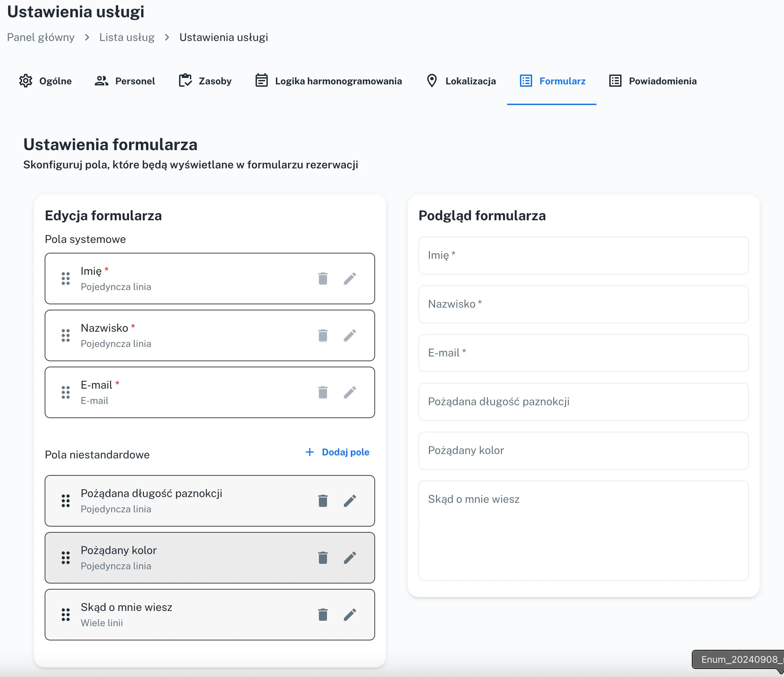
Task: Click trash icon for E-mail field
Action: 322,392
